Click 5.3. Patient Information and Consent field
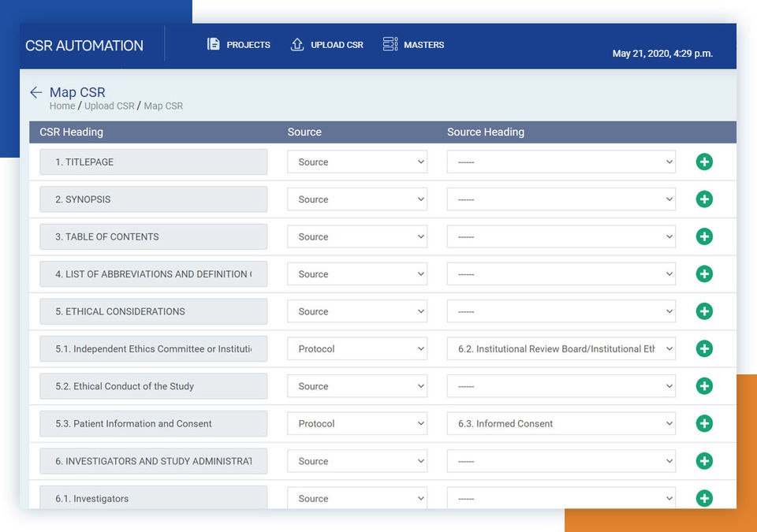This screenshot has height=532, width=757. click(153, 423)
